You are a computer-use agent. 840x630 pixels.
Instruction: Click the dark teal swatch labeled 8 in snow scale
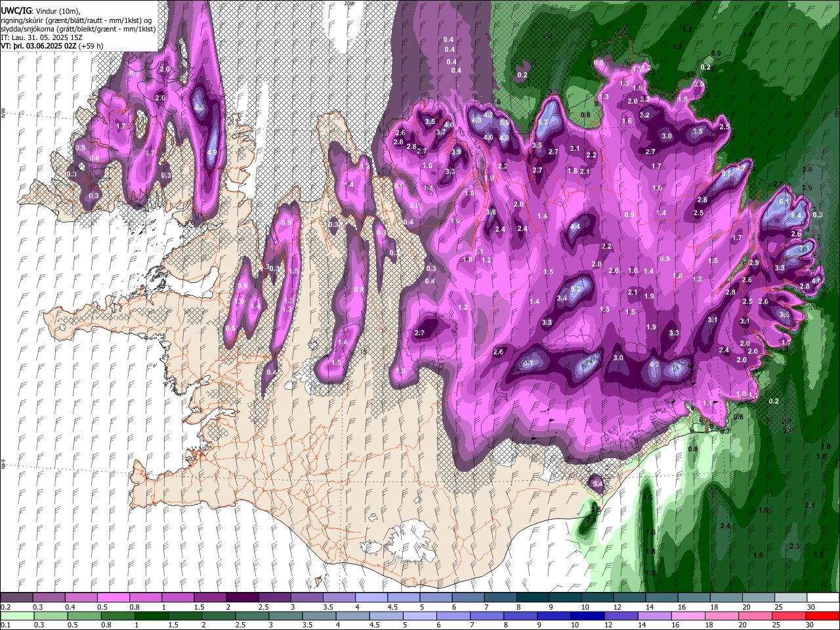[533, 598]
